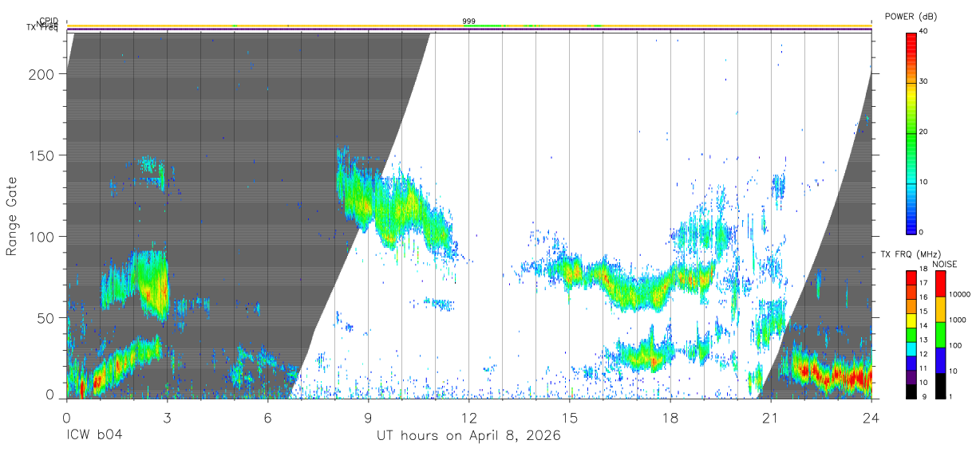Click the 30 label on power colorbar
This screenshot has width=980, height=452.
point(924,81)
